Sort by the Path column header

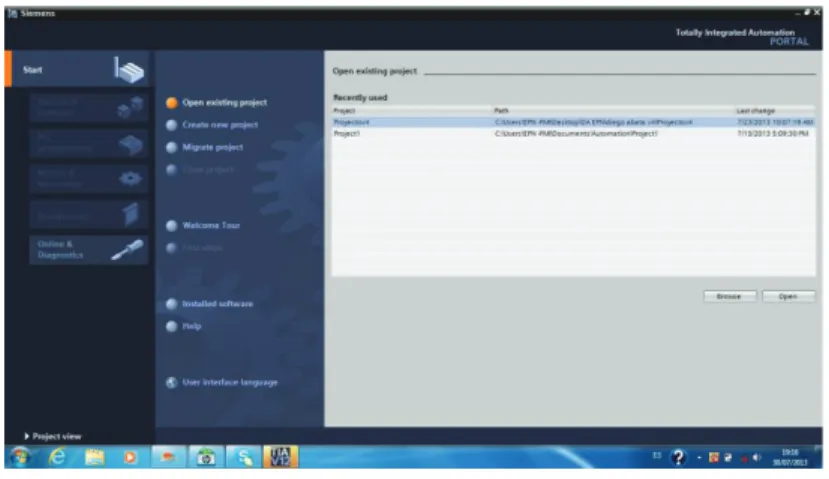[614, 110]
